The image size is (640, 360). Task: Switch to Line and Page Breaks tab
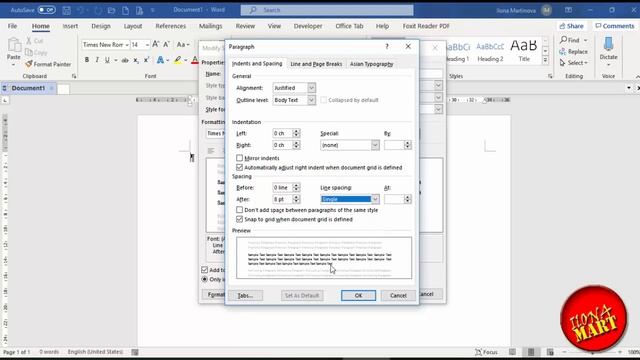pos(316,64)
